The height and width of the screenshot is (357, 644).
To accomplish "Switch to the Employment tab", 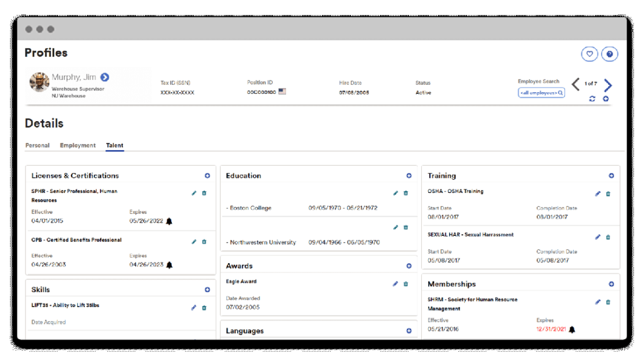I will pyautogui.click(x=77, y=145).
